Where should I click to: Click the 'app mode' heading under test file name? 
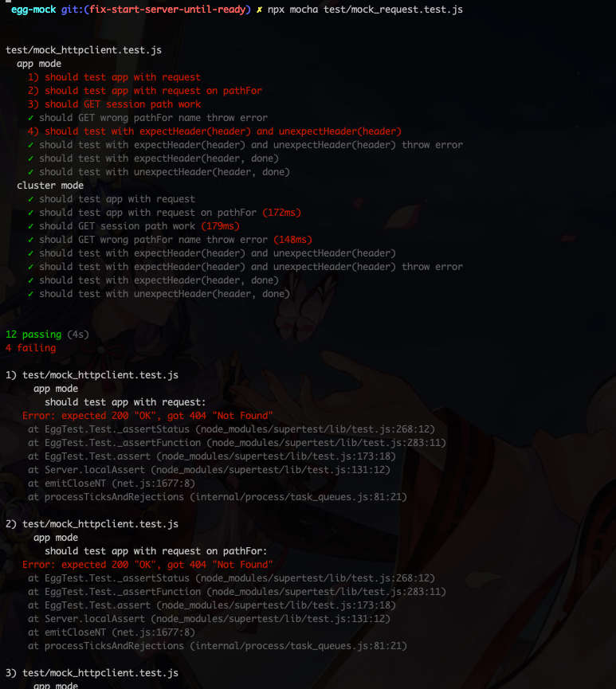(39, 64)
